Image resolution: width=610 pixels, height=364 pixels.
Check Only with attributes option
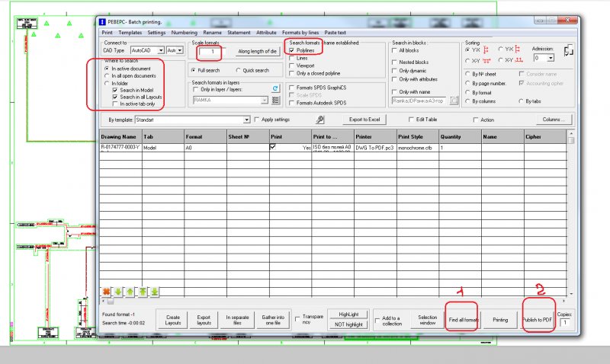pyautogui.click(x=394, y=79)
